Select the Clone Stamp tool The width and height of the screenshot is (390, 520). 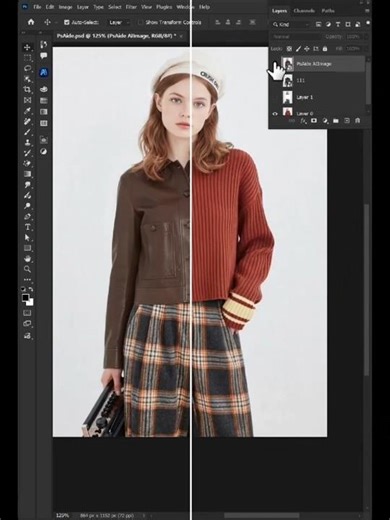click(x=27, y=142)
